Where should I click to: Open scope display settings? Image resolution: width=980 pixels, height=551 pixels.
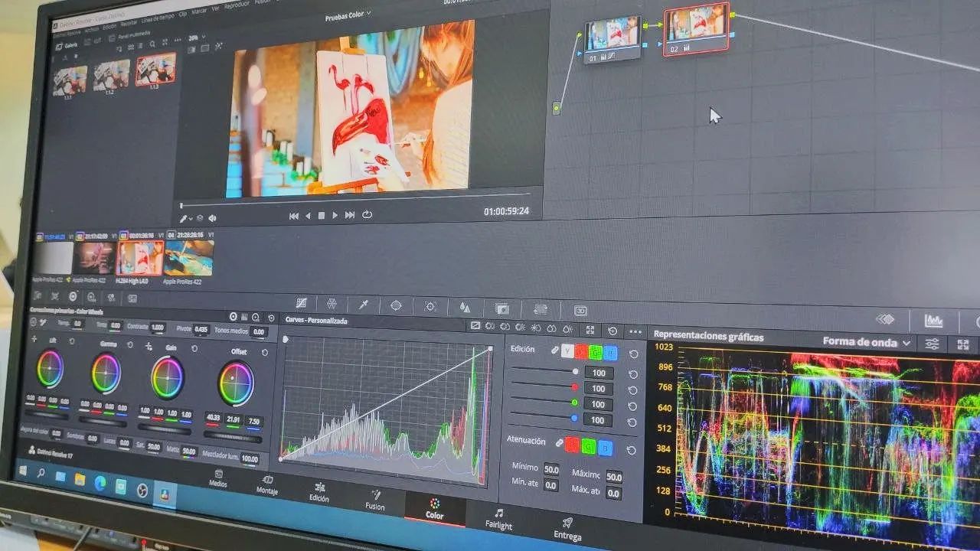(932, 344)
